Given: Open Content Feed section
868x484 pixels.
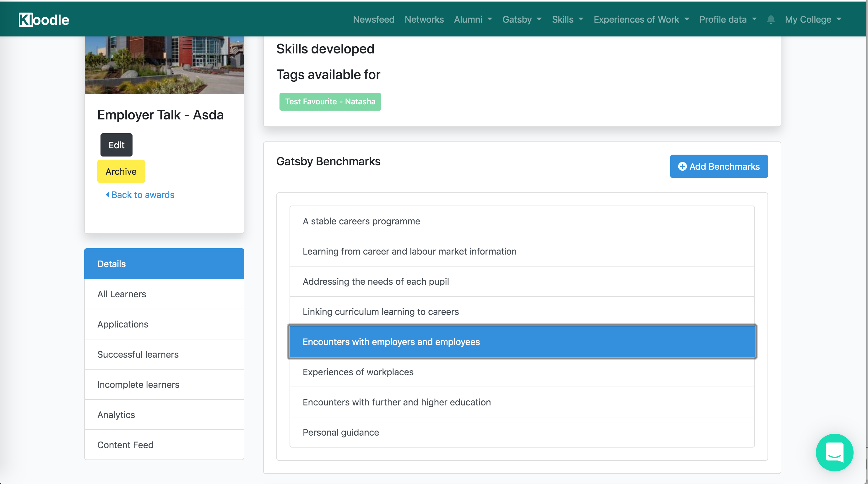Looking at the screenshot, I should point(164,444).
